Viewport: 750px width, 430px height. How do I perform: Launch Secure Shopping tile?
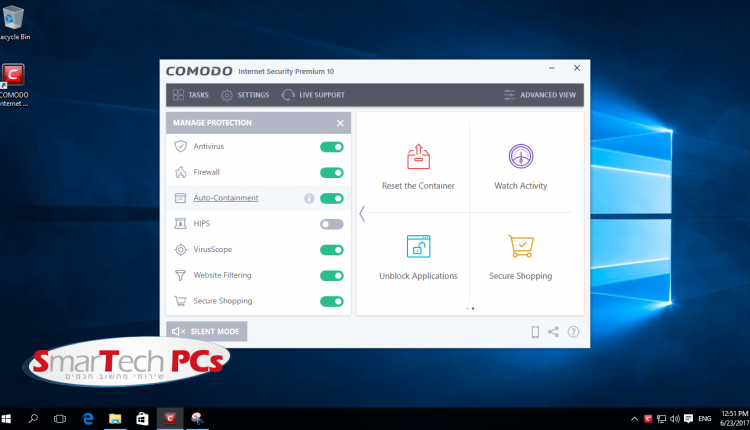pyautogui.click(x=520, y=257)
